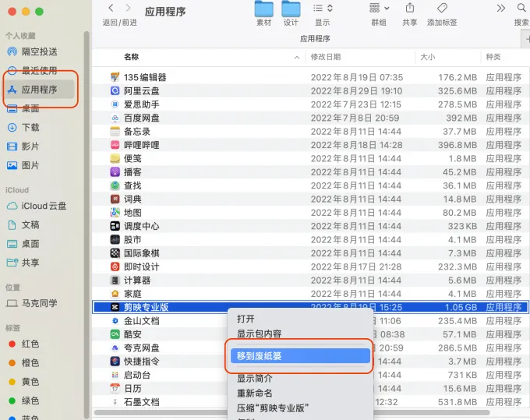Viewport: 530px width, 420px height.
Task: Select the 爱思助手 app icon
Action: [x=115, y=104]
